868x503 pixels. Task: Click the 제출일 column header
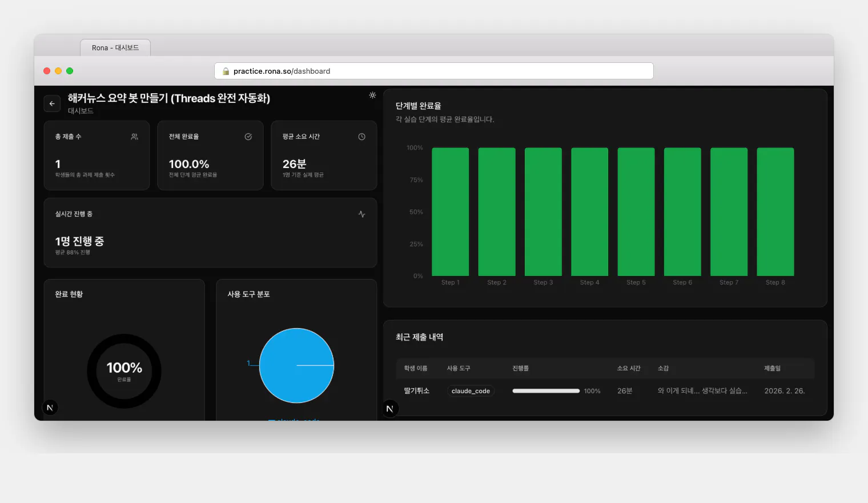773,368
